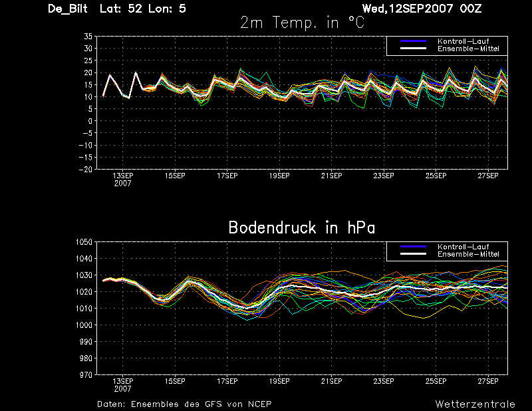
Task: Click the blue Kontroll-Lauf swatch in temperature legend
Action: (413, 41)
